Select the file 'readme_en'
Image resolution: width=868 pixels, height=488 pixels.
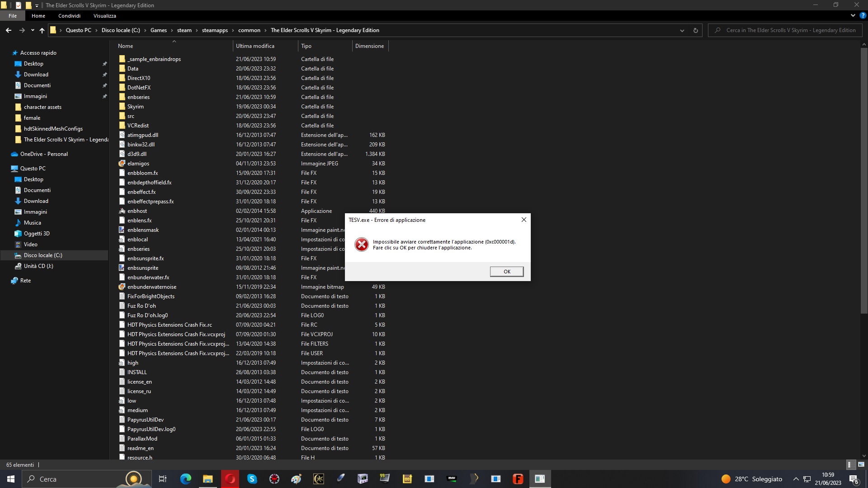(141, 448)
